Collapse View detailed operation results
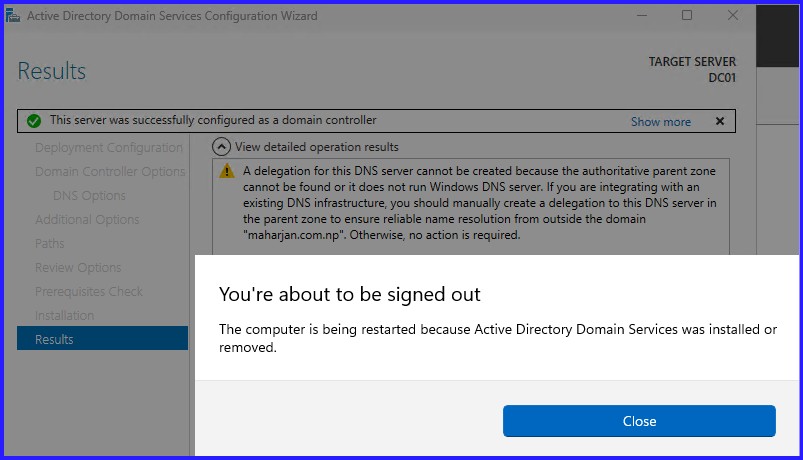The height and width of the screenshot is (460, 803). [x=221, y=147]
